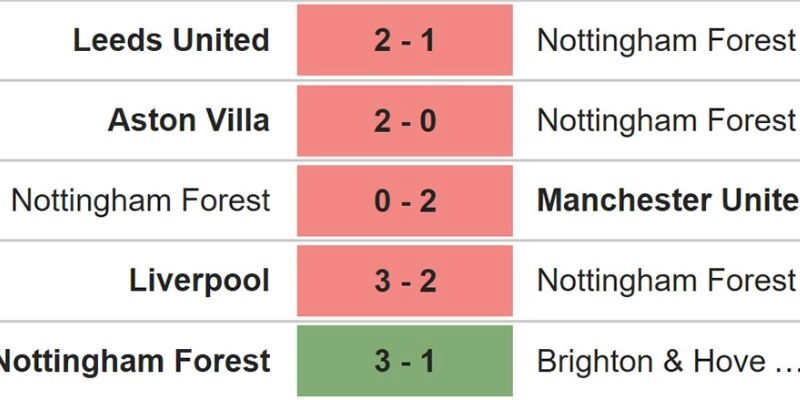
Task: Click Nottingham Forest in the Manchester United match
Action: click(140, 200)
